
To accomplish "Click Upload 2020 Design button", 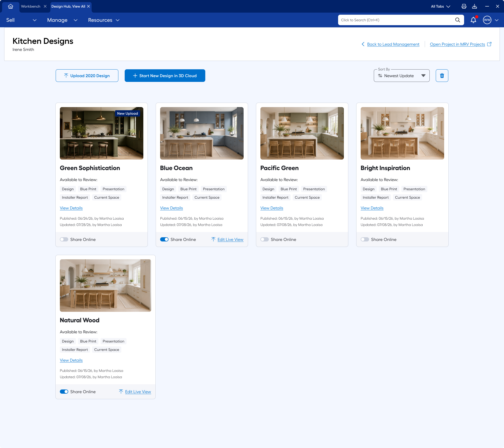I will point(87,76).
